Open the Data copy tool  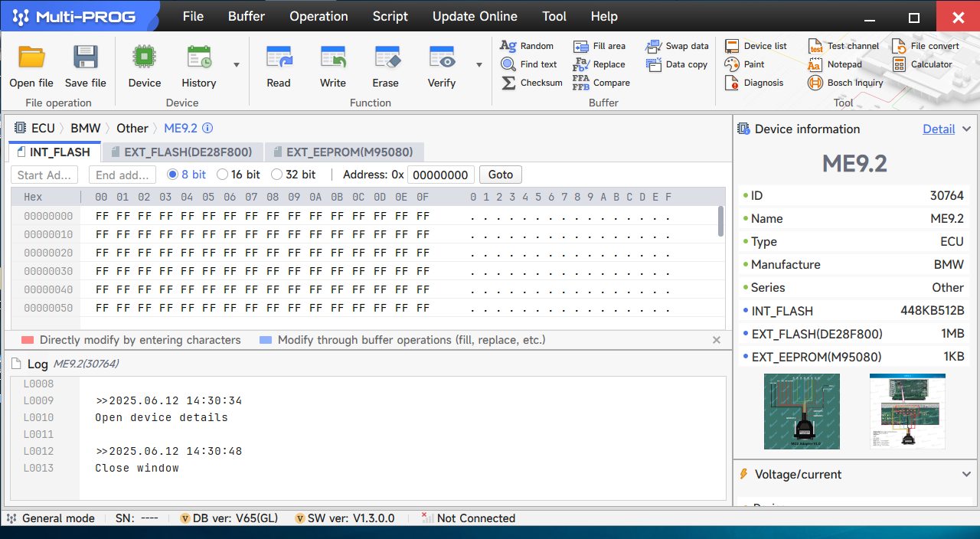click(x=676, y=64)
